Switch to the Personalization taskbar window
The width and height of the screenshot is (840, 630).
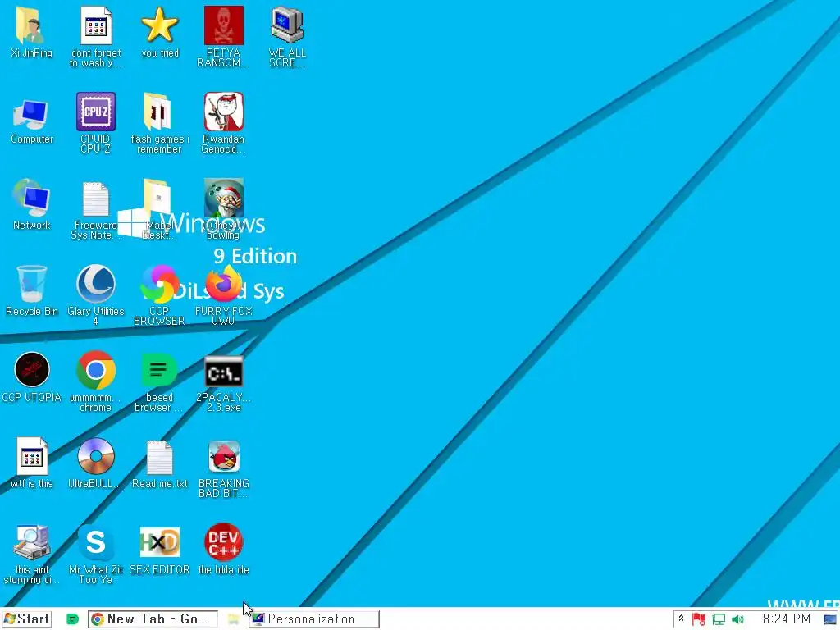[x=314, y=619]
